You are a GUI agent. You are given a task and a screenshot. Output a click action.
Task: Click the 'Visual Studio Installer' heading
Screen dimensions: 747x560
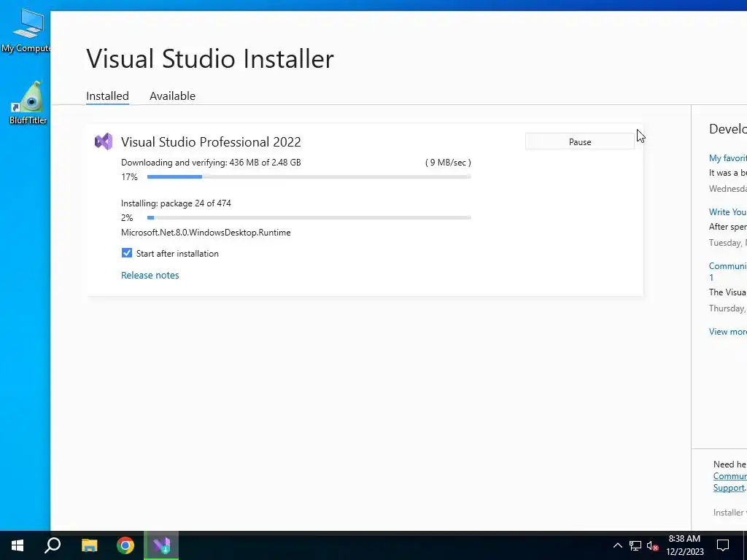point(210,59)
